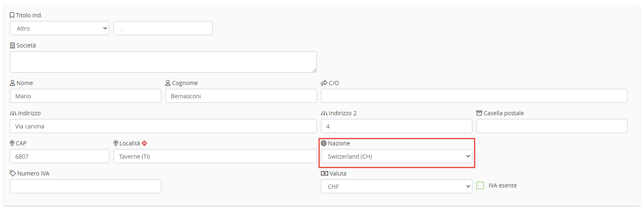The image size is (644, 209).
Task: Enable the IVA esente checkbox
Action: coord(480,185)
